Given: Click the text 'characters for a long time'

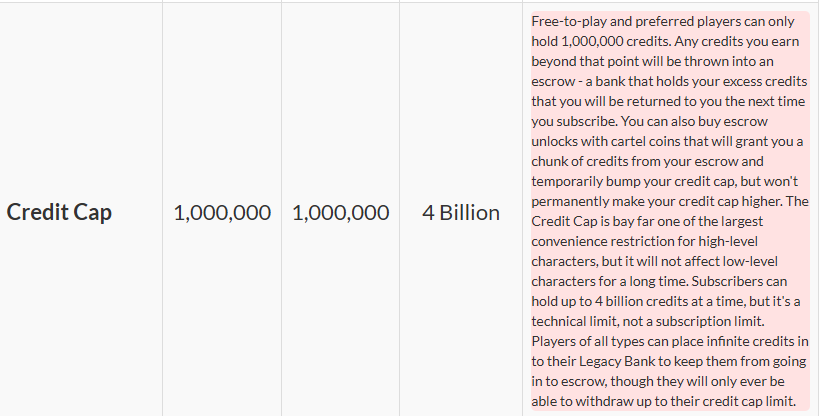Looking at the screenshot, I should click(610, 282).
